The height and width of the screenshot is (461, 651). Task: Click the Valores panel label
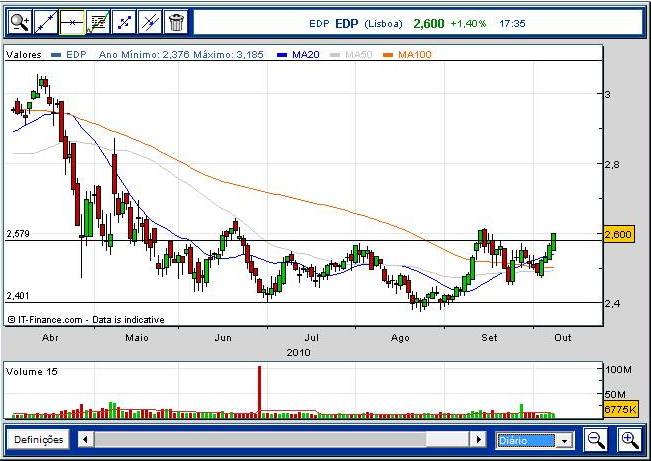(24, 54)
